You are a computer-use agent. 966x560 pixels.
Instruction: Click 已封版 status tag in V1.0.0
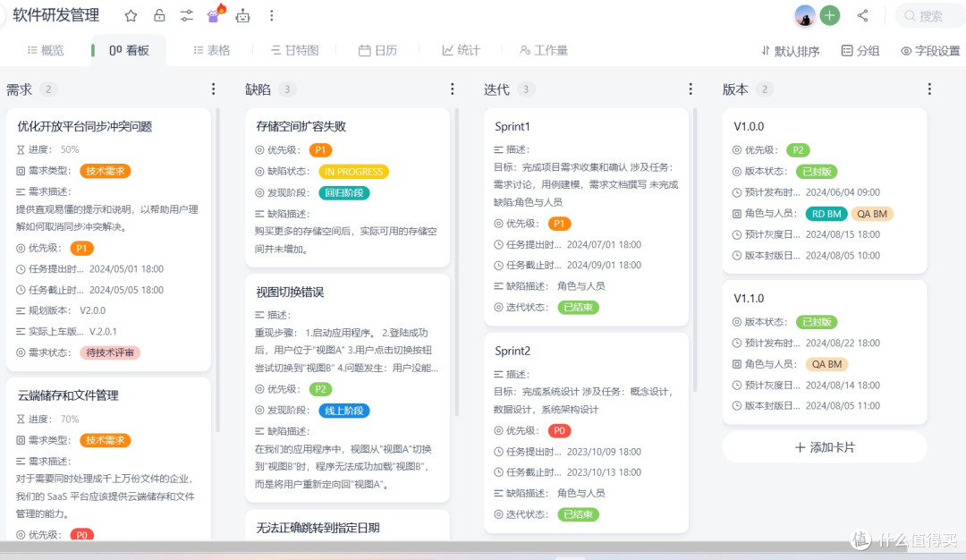(x=817, y=172)
